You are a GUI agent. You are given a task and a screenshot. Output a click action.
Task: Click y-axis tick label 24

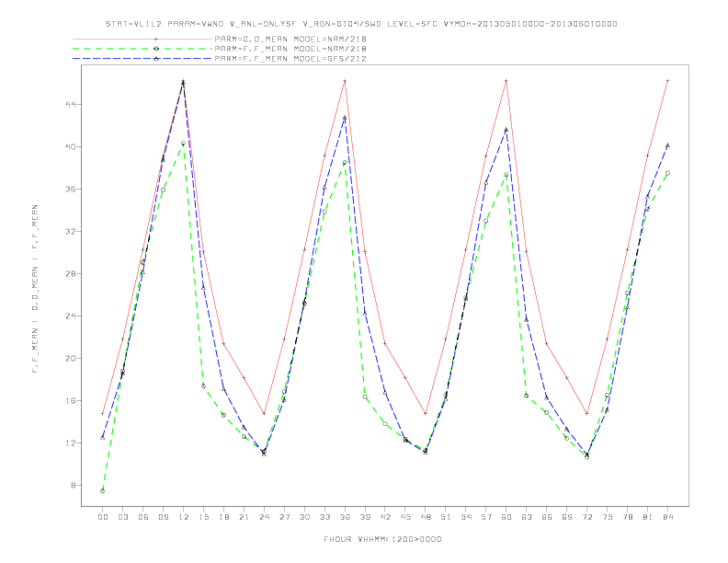(x=70, y=316)
